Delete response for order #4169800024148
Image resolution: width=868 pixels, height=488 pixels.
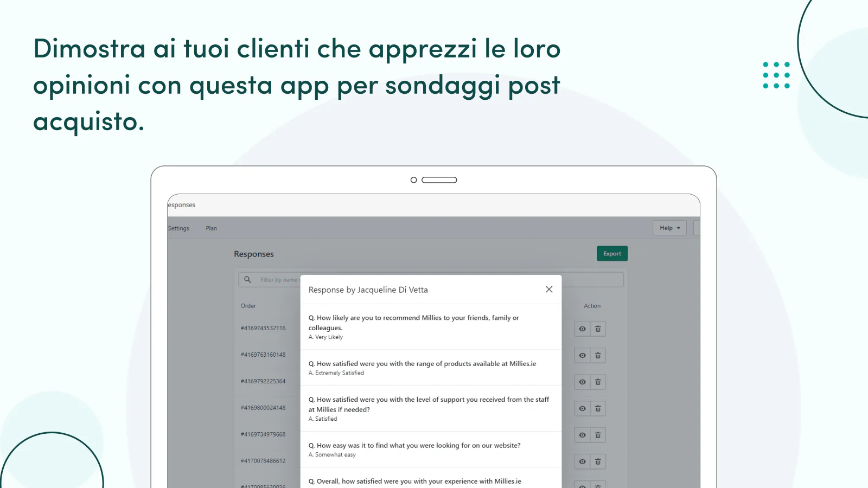(598, 409)
